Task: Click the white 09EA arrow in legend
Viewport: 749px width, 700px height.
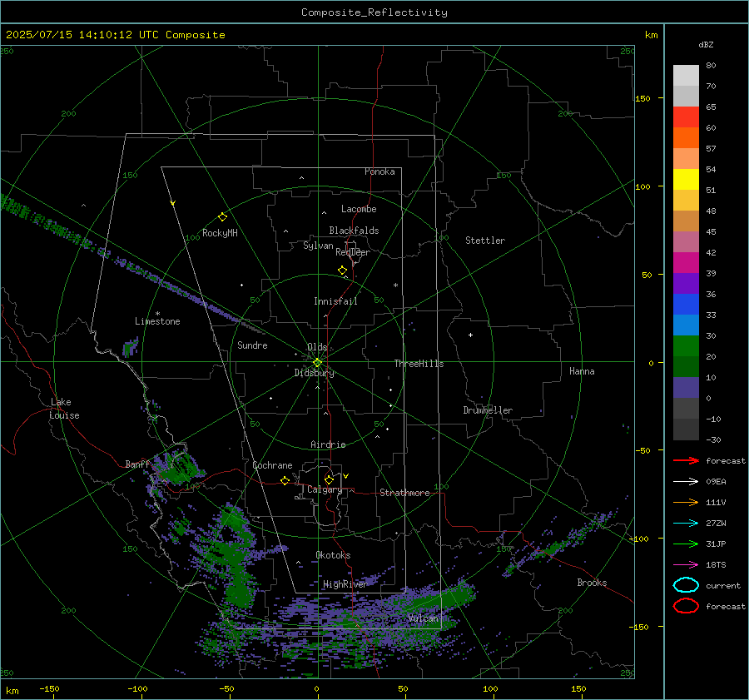Action: [x=686, y=482]
